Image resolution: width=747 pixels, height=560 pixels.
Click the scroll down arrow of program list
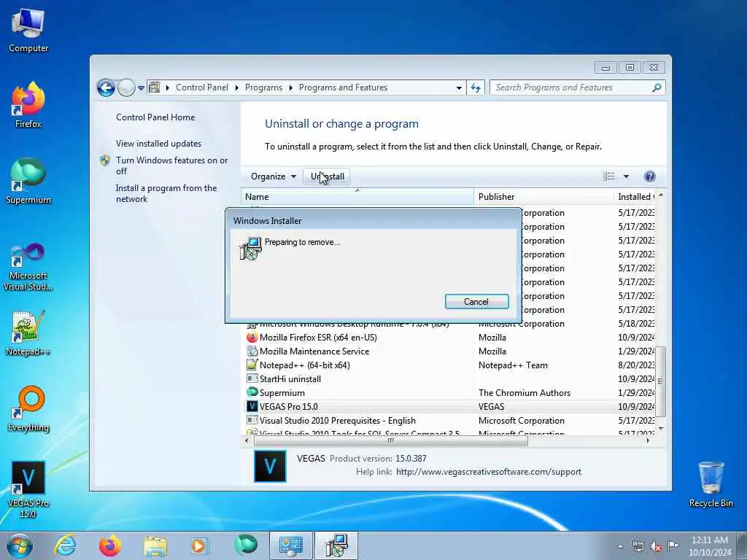coord(660,429)
